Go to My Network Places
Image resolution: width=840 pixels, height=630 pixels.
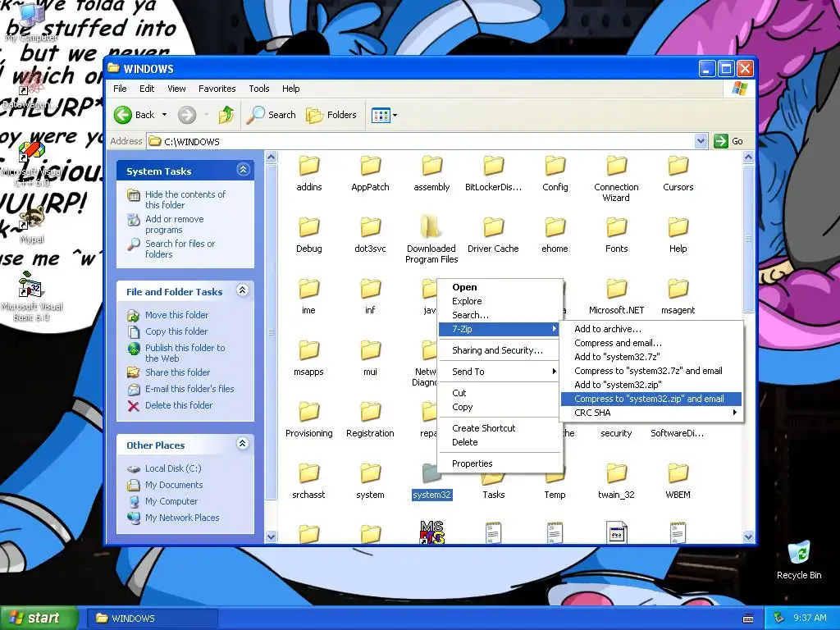click(182, 518)
